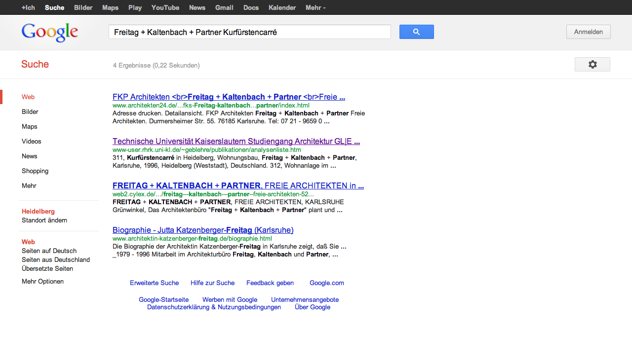Click architekten24.de green URL
Viewport: 632px width, 364px height.
tap(211, 106)
